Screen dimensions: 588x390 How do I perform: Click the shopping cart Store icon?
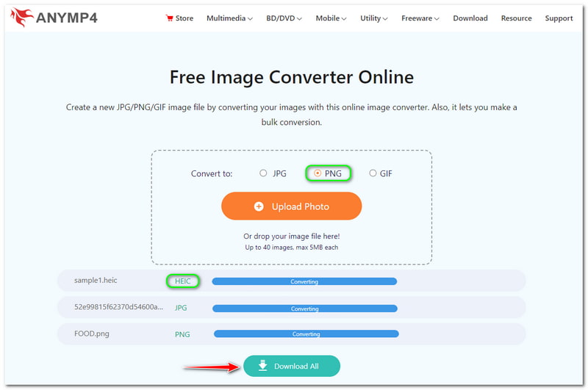[170, 18]
